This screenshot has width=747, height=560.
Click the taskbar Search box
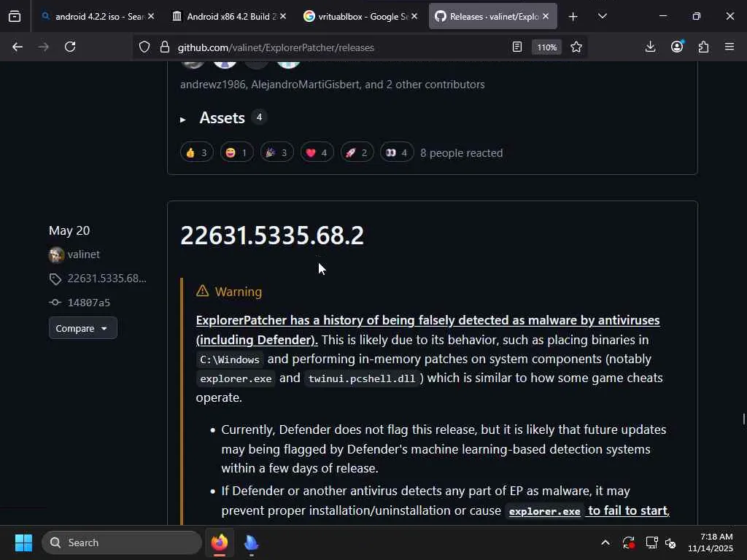tap(122, 542)
